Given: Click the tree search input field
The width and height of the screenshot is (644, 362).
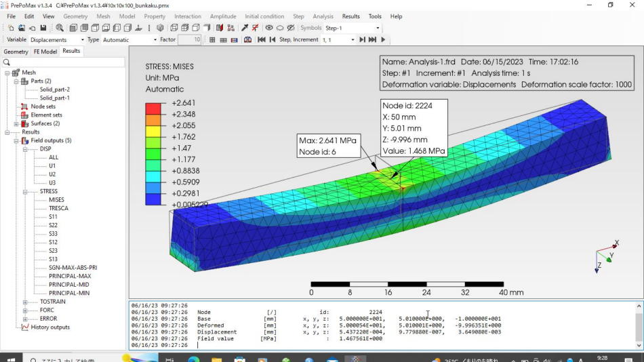Looking at the screenshot, I should pyautogui.click(x=66, y=62).
